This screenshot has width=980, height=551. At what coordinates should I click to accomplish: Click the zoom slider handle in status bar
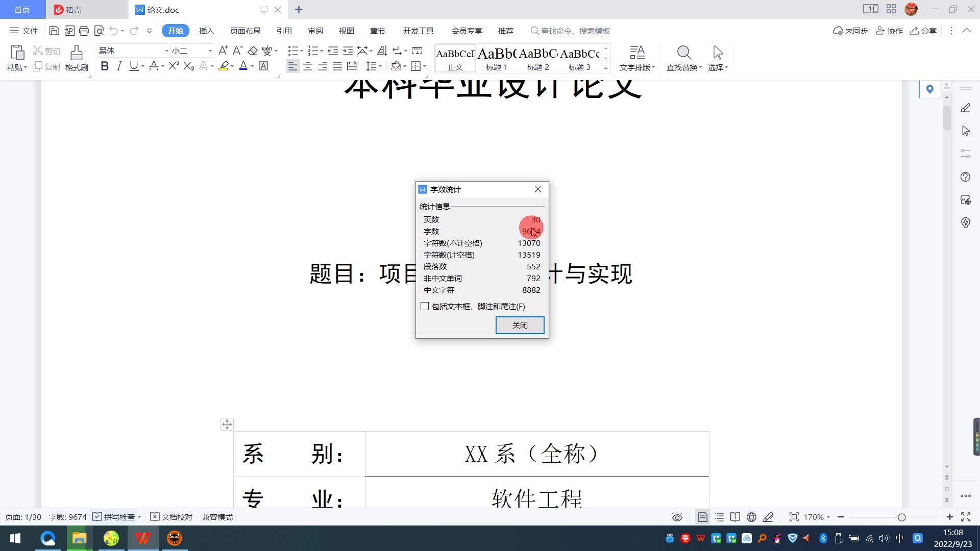(902, 517)
